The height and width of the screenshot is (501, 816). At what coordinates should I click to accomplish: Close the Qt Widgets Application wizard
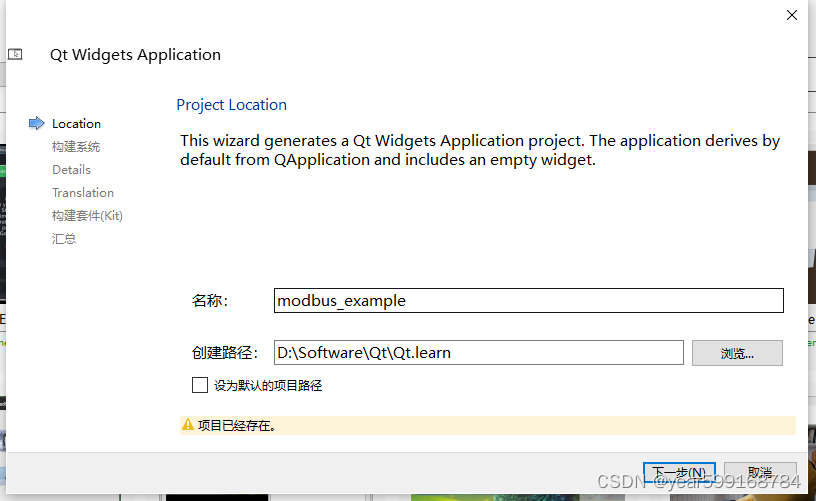(792, 15)
